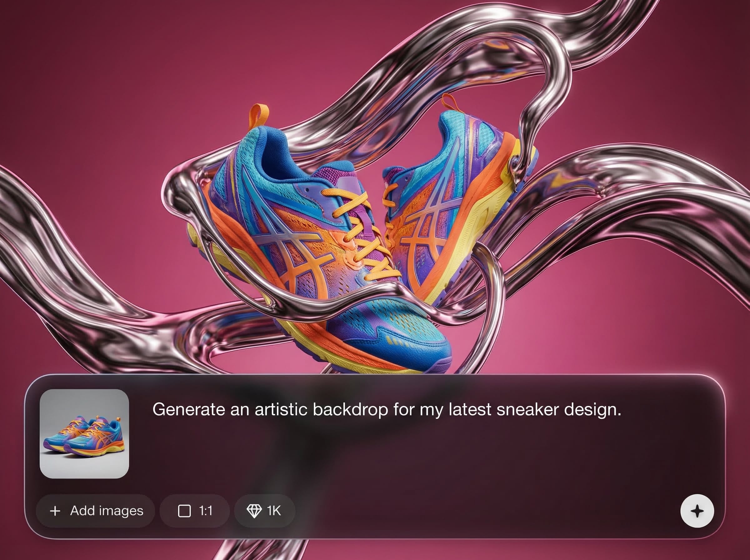Click the "1K" resolution label text
Screen dimensions: 750x560
point(274,511)
